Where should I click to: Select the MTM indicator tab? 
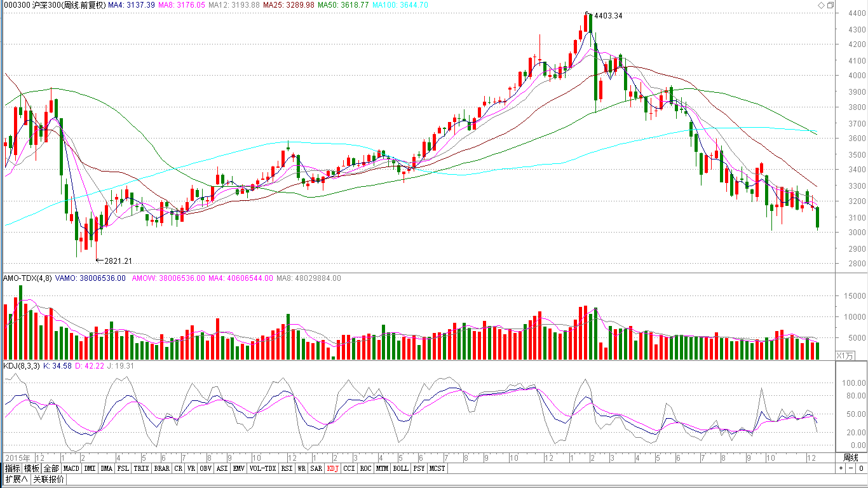click(382, 468)
